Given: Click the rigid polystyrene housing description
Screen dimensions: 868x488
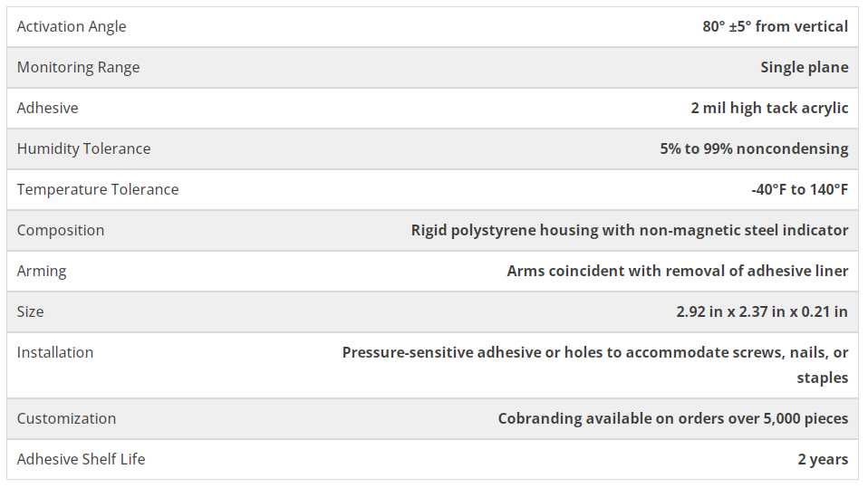Looking at the screenshot, I should pyautogui.click(x=629, y=230).
